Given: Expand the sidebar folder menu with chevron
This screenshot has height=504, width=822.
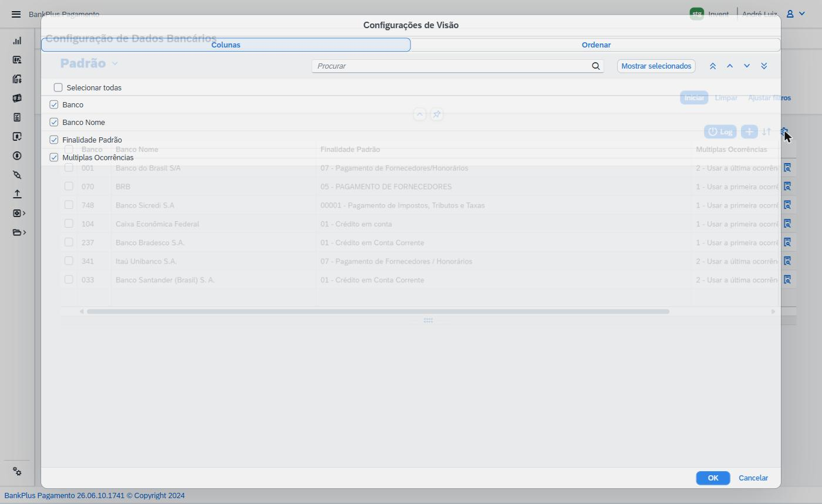Looking at the screenshot, I should pyautogui.click(x=19, y=232).
